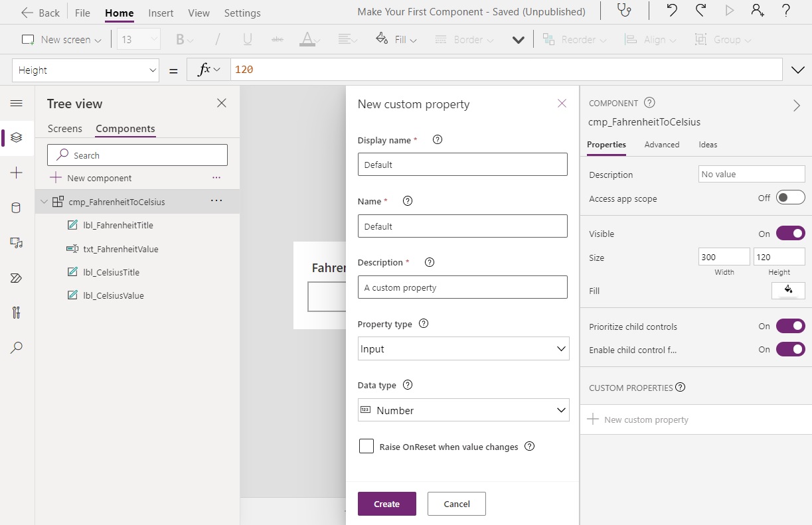Open the Media panel from the sidebar
Screen dimensions: 812x525
[17, 242]
